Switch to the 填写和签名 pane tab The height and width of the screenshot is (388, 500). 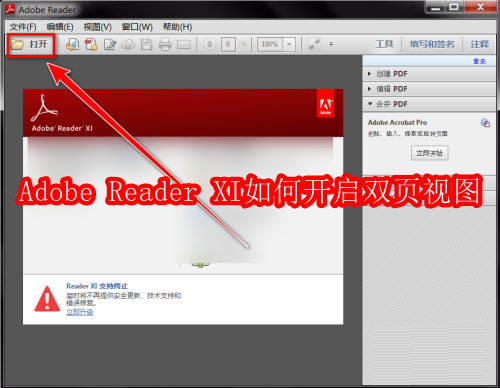(432, 44)
